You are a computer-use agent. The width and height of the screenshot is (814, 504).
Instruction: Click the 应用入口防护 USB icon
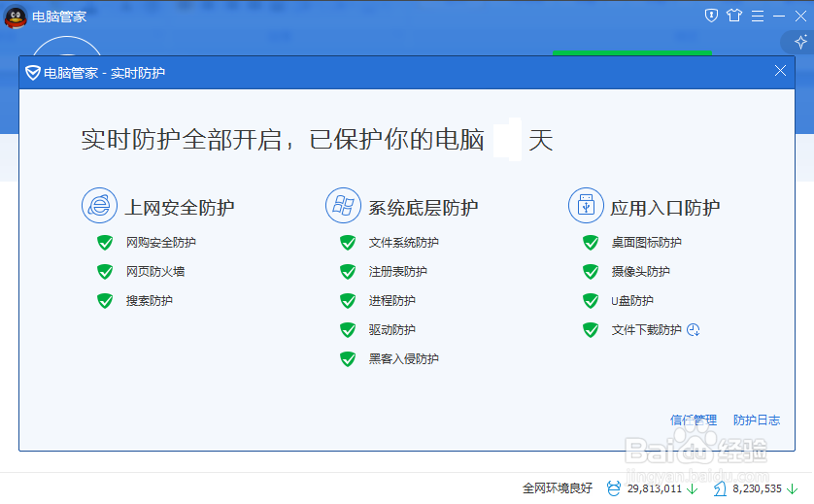click(x=586, y=206)
